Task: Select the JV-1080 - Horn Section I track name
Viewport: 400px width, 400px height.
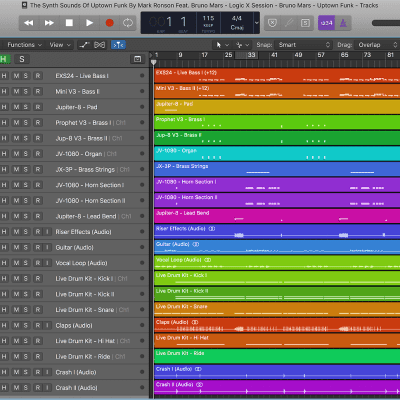Action: tap(90, 185)
